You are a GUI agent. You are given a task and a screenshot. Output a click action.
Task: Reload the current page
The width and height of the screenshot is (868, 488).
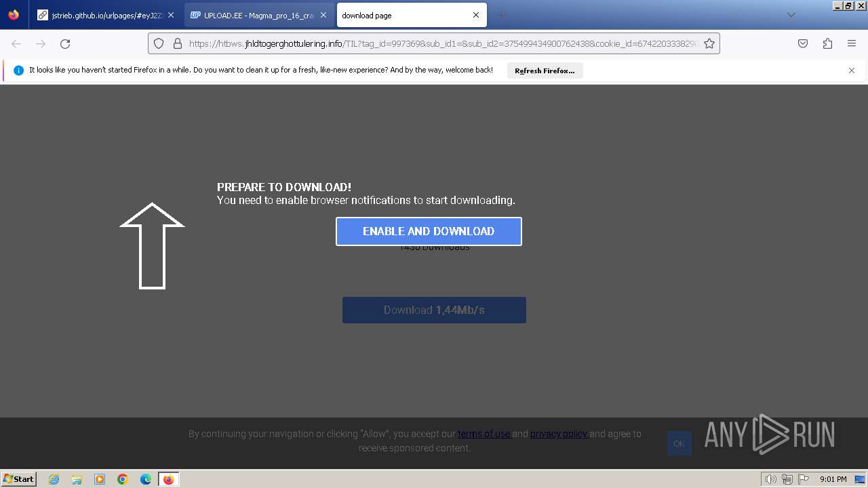[x=65, y=43]
